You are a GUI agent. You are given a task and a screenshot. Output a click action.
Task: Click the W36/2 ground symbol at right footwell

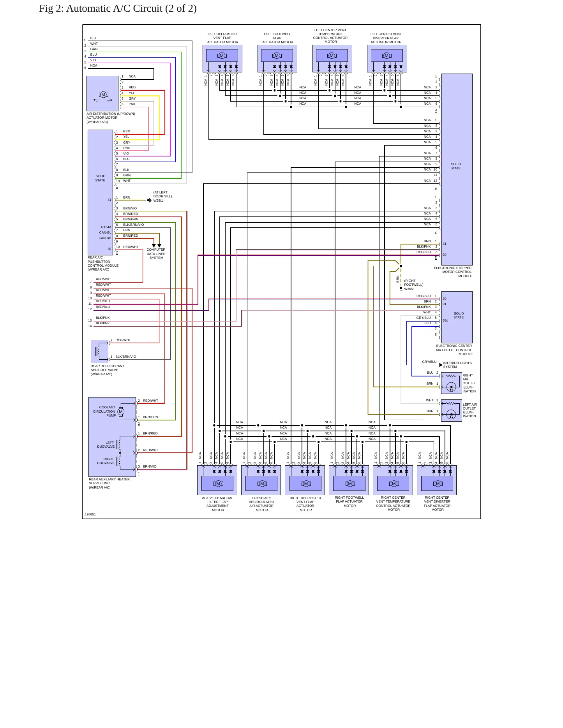click(401, 289)
